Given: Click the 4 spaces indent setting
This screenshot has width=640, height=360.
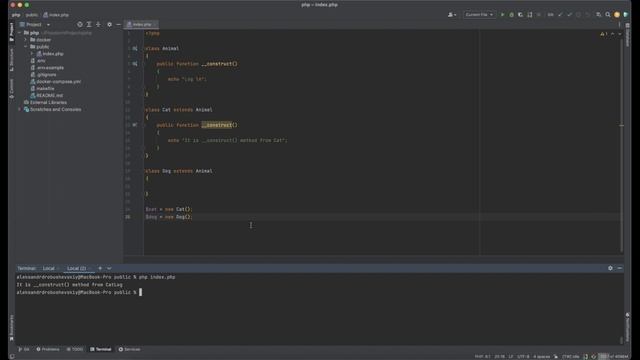Looking at the screenshot, I should point(542,356).
